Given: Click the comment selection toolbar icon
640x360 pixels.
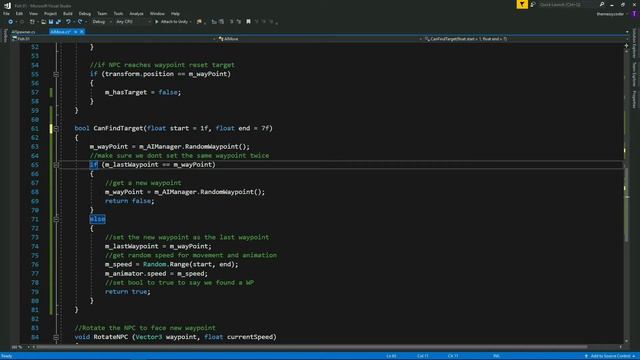Looking at the screenshot, I should [231, 22].
